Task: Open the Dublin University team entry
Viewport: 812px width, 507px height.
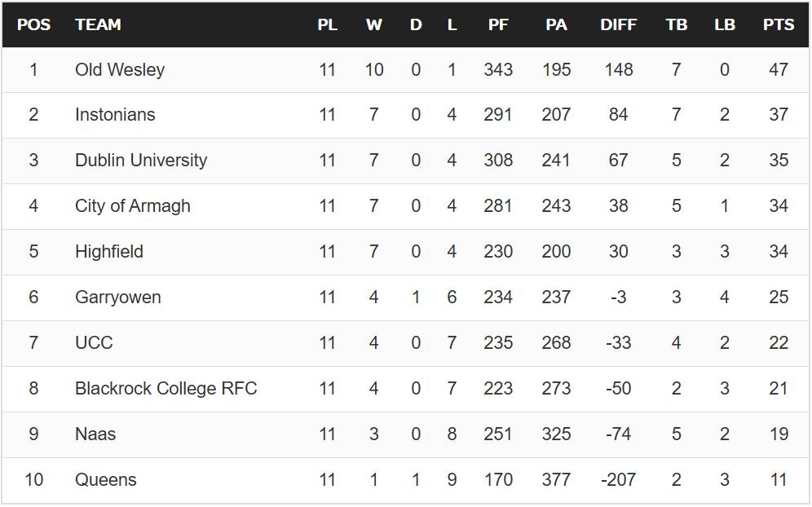Action: click(141, 161)
